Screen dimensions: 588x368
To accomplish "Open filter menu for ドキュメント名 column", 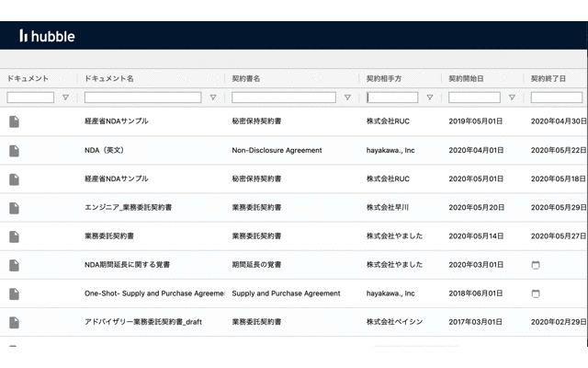I will (213, 98).
